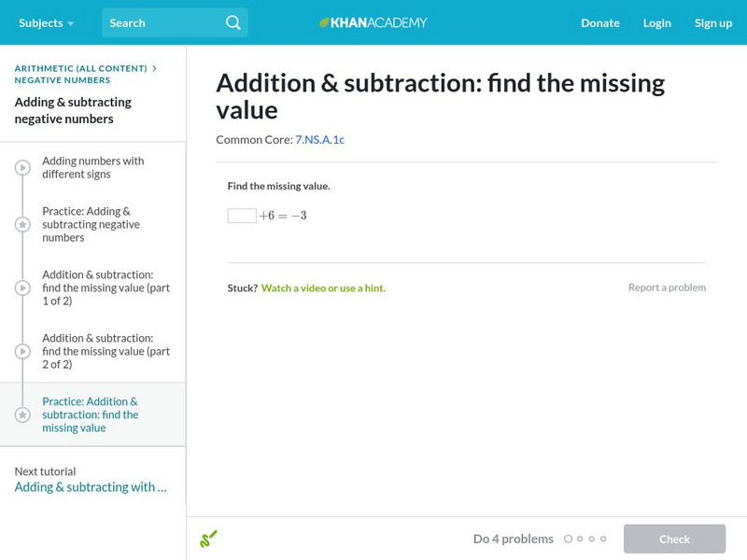Image resolution: width=747 pixels, height=560 pixels.
Task: Click Watch a video or use a hint
Action: (323, 287)
